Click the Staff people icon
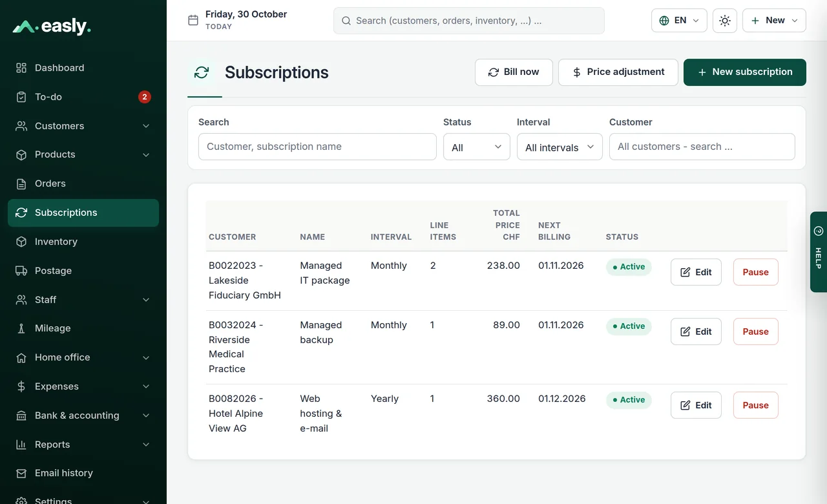The height and width of the screenshot is (504, 827). pos(21,300)
